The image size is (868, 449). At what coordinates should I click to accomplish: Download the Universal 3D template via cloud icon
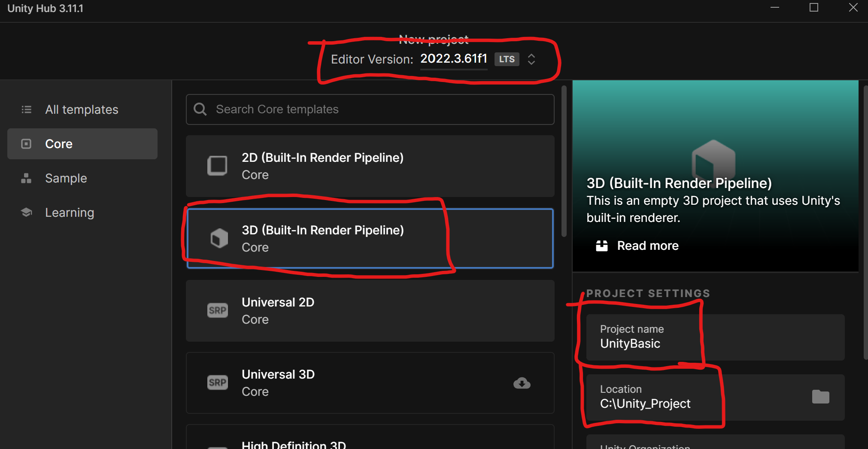522,383
